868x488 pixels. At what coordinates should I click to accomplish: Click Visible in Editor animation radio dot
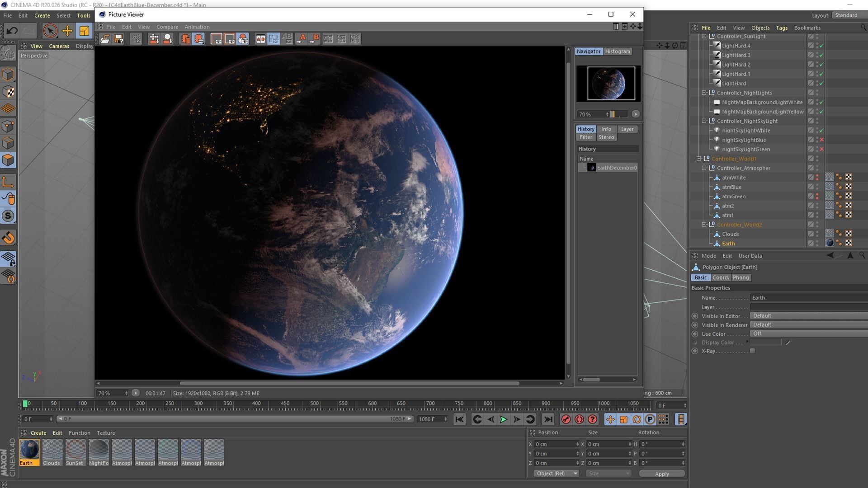[x=695, y=316]
